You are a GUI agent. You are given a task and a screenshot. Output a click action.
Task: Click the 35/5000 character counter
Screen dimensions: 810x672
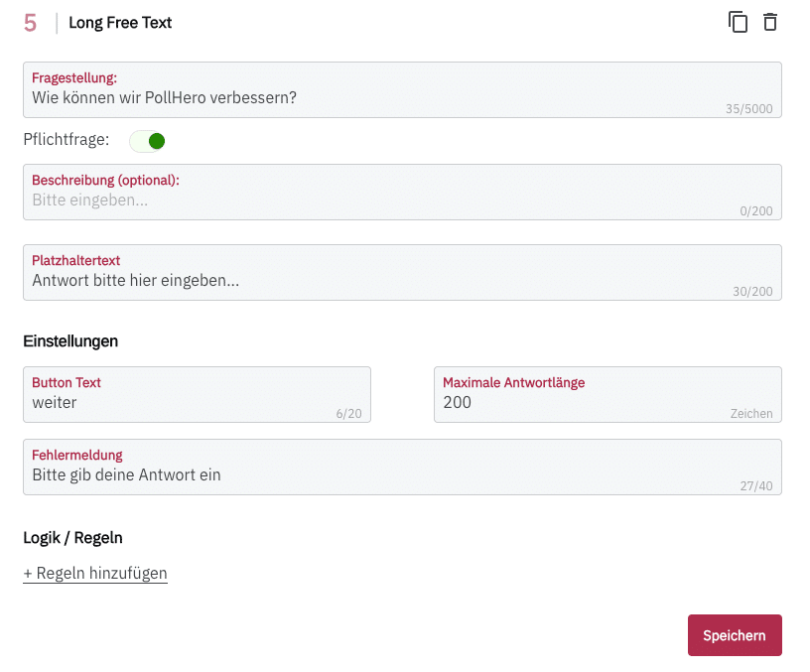point(748,109)
